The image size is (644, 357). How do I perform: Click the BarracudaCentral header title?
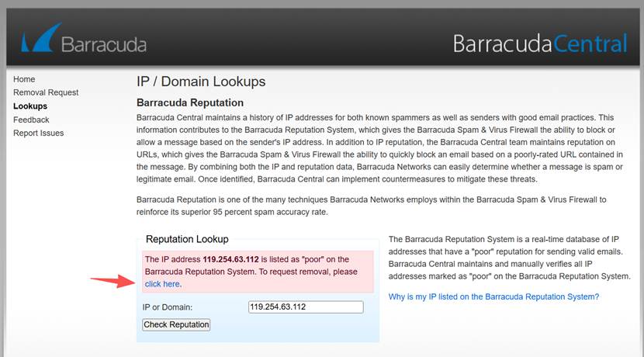click(x=540, y=43)
